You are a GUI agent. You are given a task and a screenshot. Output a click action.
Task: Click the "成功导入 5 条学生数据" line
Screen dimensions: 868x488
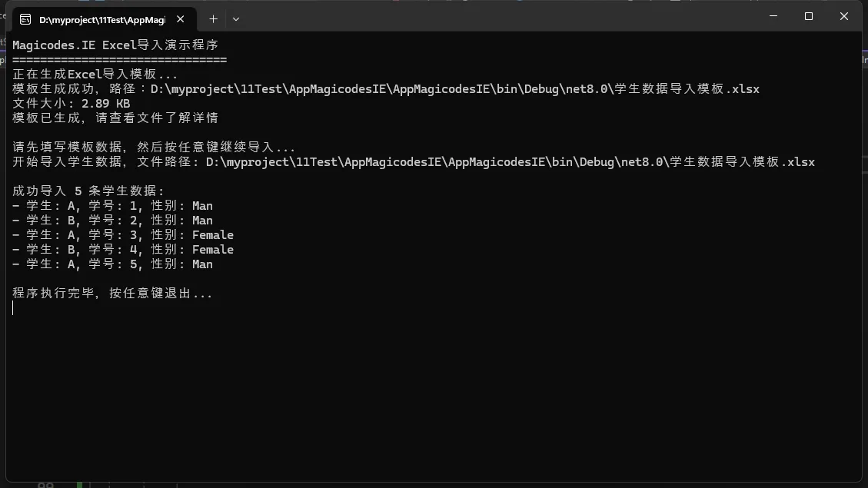click(x=88, y=191)
